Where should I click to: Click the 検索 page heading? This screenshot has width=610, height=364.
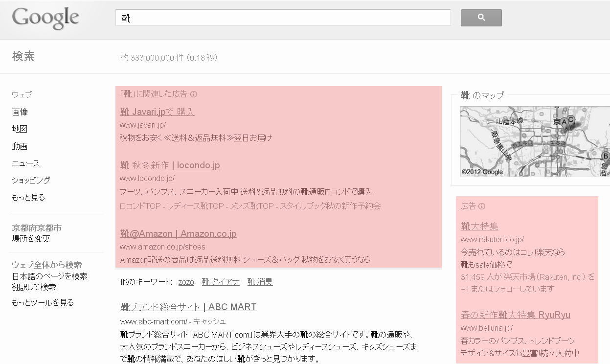tap(23, 56)
